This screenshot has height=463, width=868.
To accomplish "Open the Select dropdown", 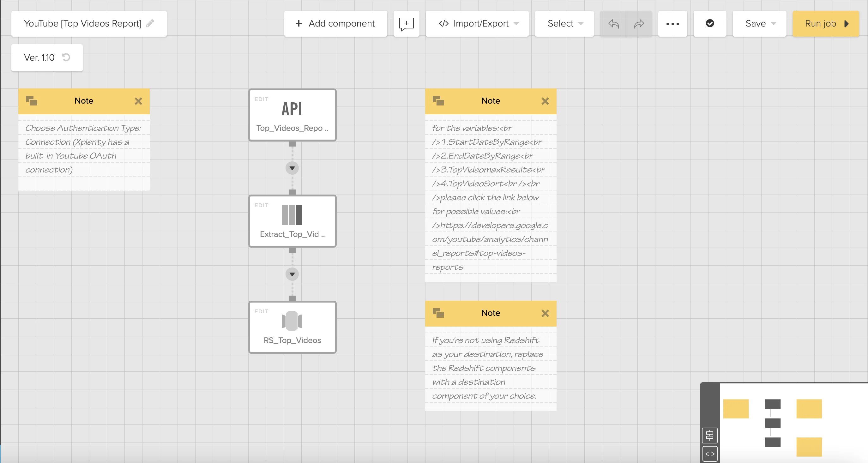I will pos(564,24).
